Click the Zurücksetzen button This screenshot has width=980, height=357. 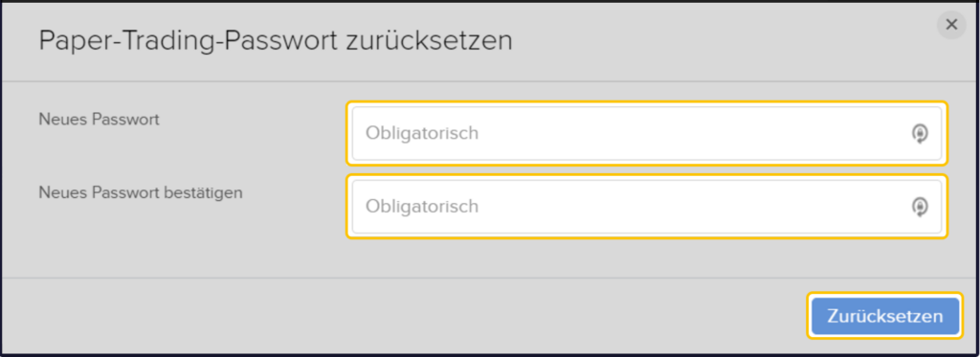(885, 316)
